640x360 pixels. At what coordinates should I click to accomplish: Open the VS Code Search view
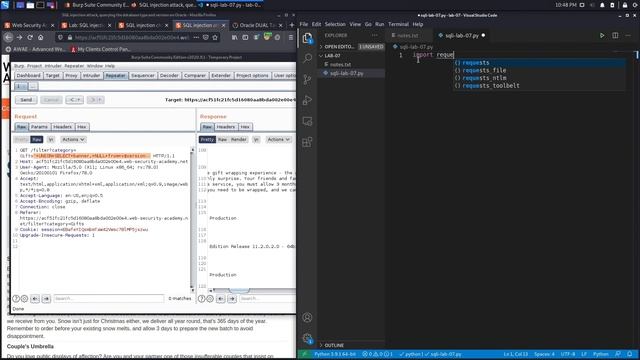[x=307, y=58]
